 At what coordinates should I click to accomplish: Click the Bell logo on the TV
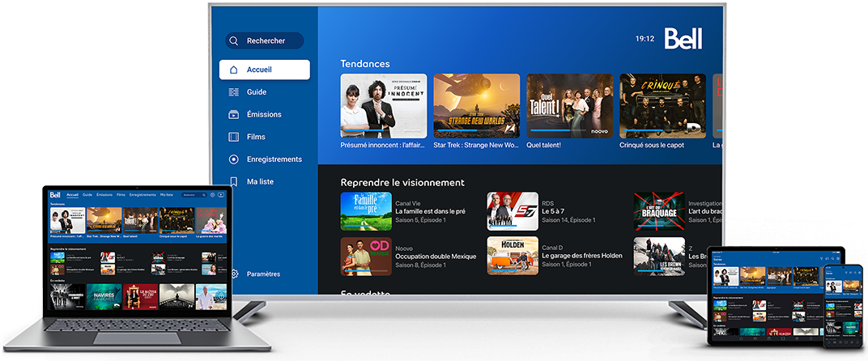click(x=683, y=38)
